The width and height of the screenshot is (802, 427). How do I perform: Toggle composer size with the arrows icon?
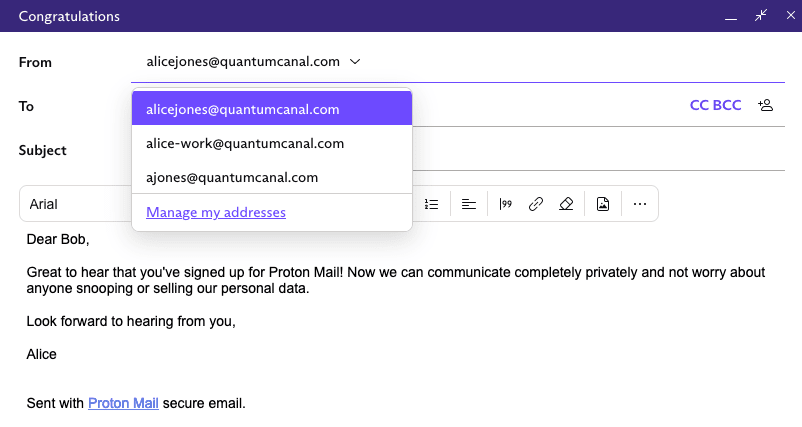[x=761, y=15]
